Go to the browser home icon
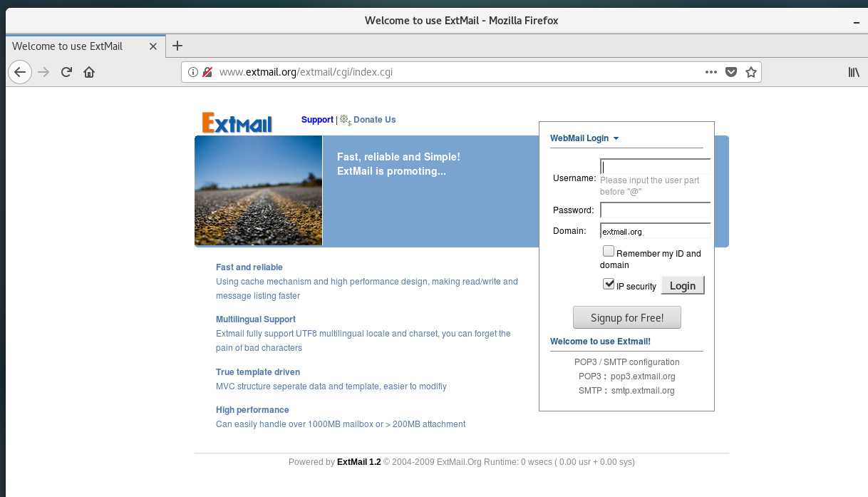 [x=89, y=72]
